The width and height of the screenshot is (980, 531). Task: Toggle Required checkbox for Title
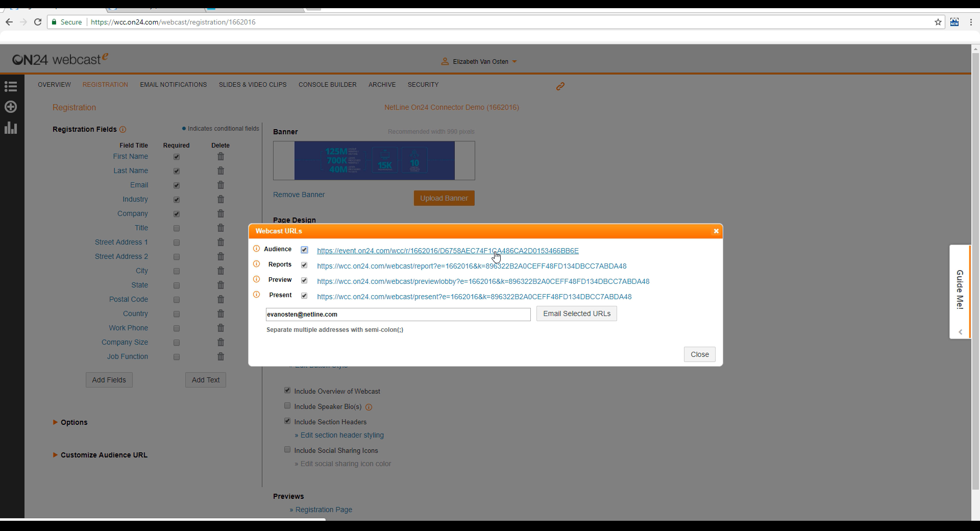(x=177, y=228)
